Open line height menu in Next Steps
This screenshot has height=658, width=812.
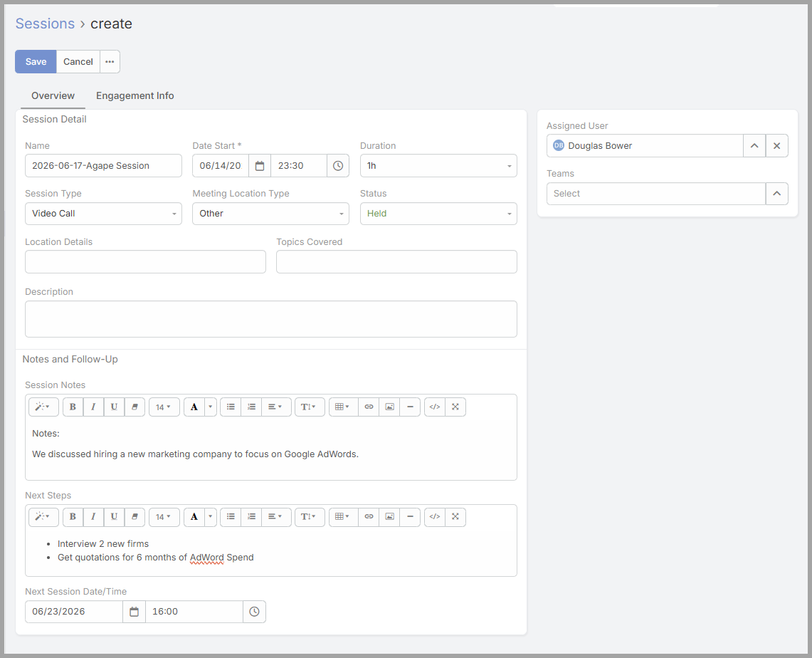tap(310, 516)
